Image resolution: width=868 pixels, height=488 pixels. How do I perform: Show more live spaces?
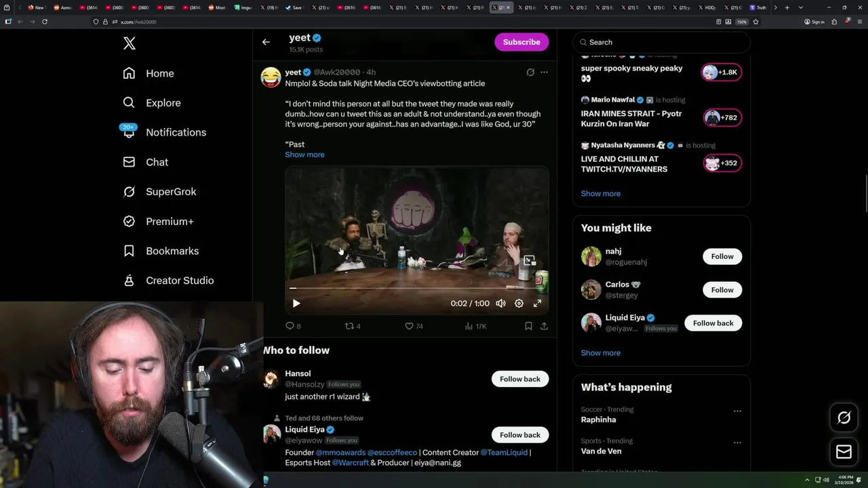click(x=601, y=194)
